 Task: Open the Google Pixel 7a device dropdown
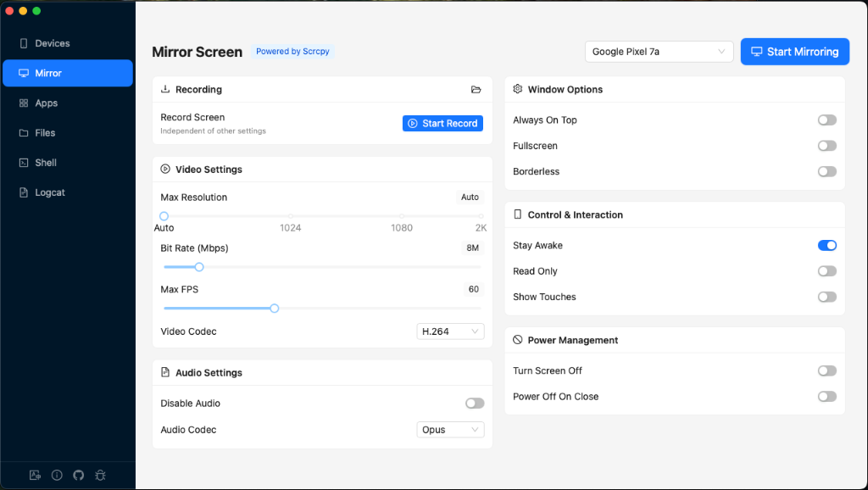659,52
